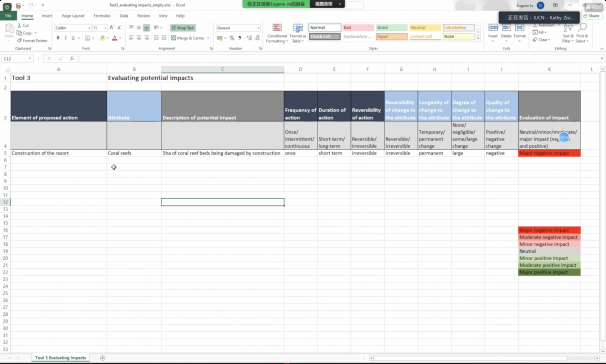Toggle Bottom Align
Viewport: 606px width, 364px height.
[146, 27]
